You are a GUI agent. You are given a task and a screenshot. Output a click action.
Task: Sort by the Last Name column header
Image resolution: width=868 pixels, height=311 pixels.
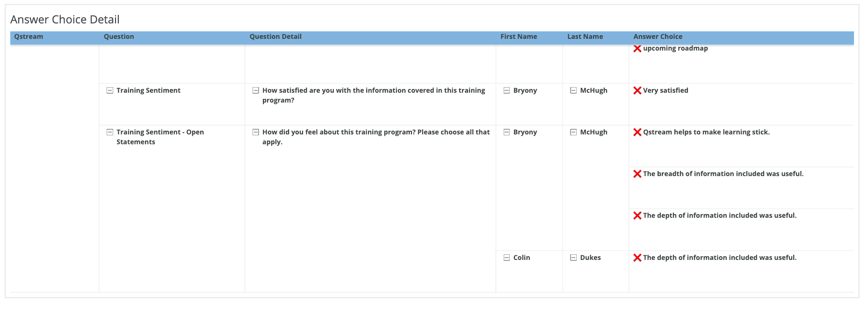click(585, 37)
